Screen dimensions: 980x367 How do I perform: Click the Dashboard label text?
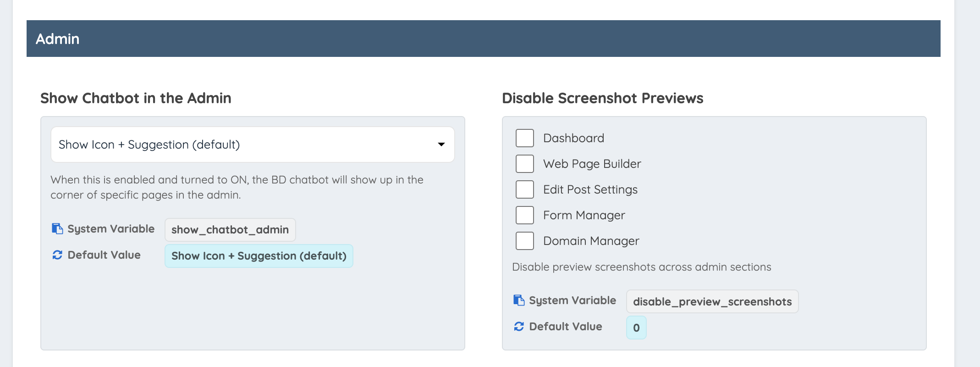[x=574, y=138]
